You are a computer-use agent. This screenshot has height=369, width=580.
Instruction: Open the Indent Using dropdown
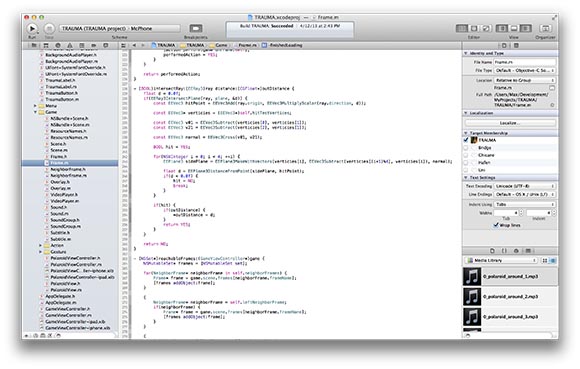525,204
